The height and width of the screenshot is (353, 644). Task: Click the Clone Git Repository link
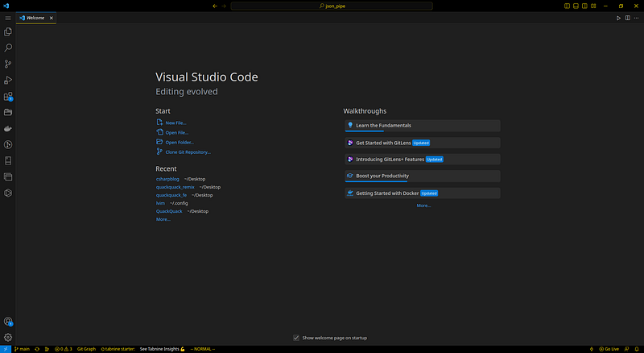click(188, 152)
